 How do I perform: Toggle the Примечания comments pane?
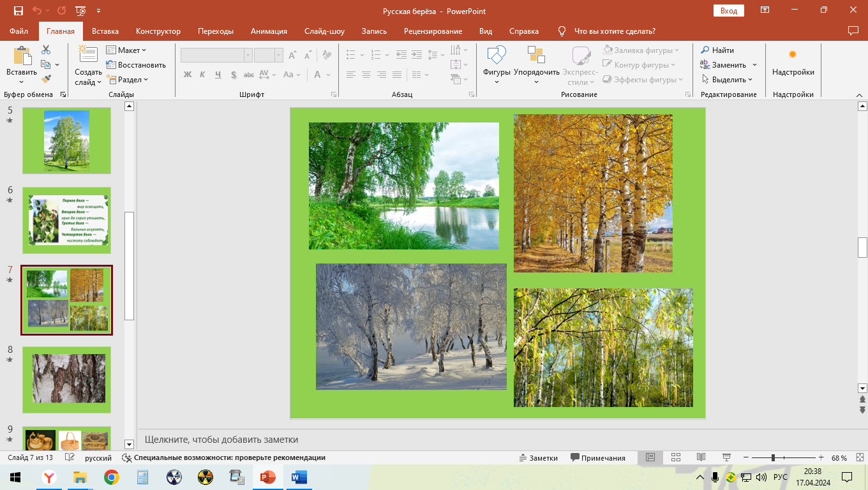(x=597, y=457)
